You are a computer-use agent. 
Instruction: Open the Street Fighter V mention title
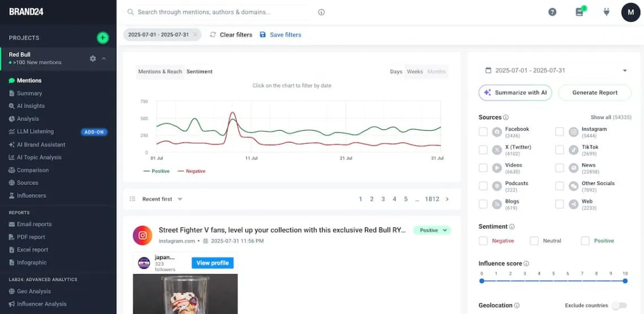point(282,230)
